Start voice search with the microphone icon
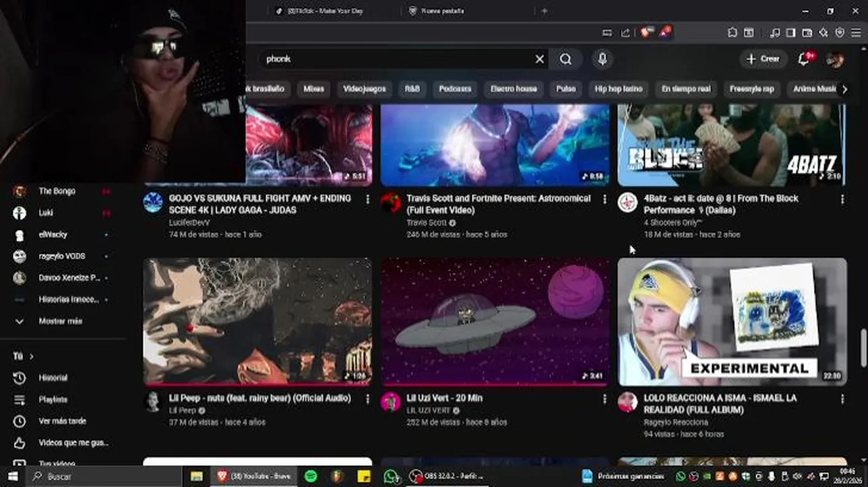The image size is (868, 487). tap(602, 60)
